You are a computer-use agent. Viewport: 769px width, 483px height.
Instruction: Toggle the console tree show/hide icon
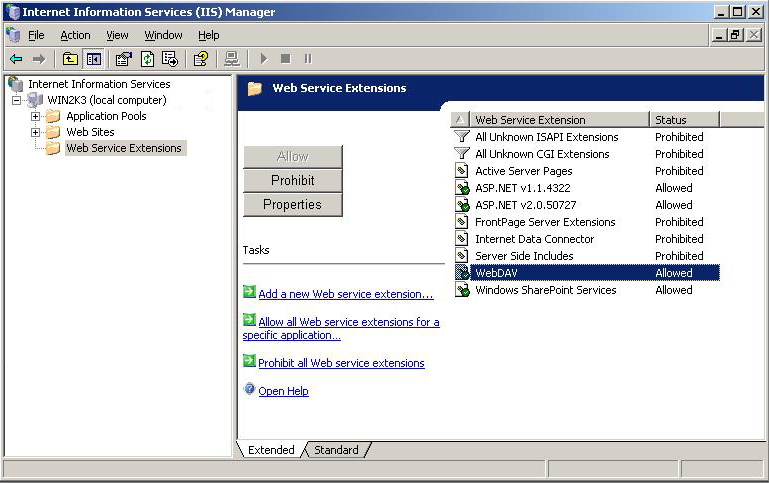click(x=94, y=59)
